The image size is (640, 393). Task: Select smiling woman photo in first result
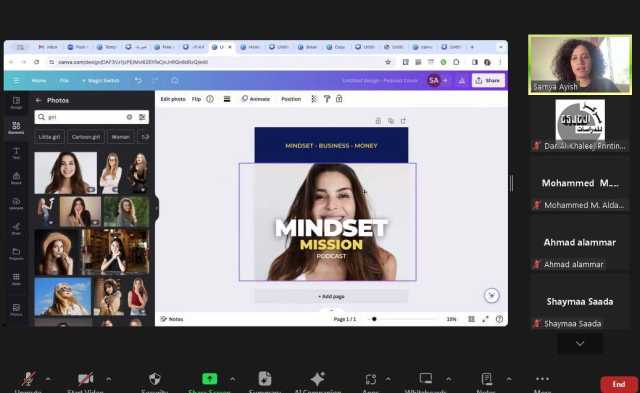click(66, 173)
